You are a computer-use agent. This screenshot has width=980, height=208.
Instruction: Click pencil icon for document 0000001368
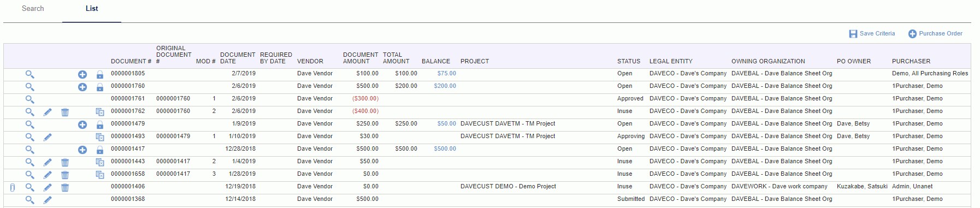click(x=48, y=200)
